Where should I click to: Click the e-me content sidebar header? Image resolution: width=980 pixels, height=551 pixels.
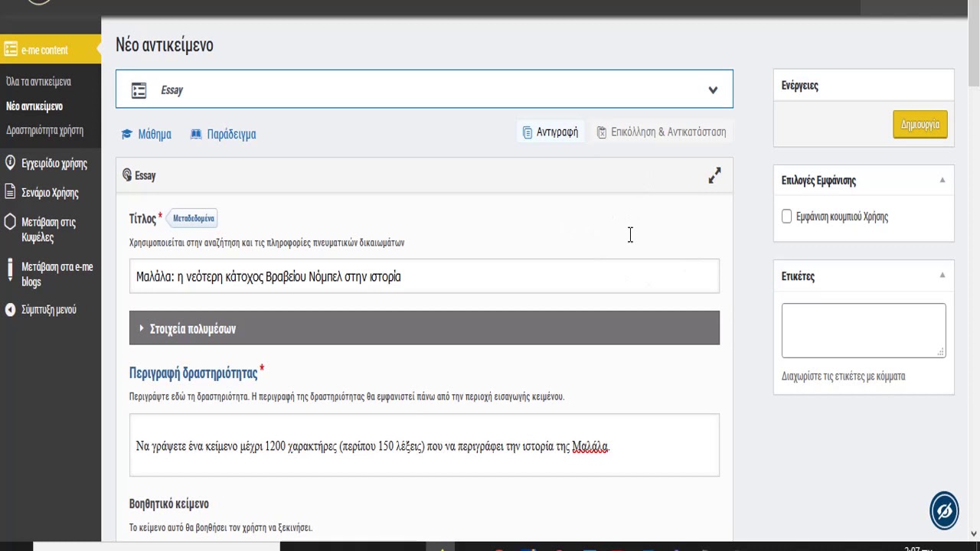click(51, 50)
